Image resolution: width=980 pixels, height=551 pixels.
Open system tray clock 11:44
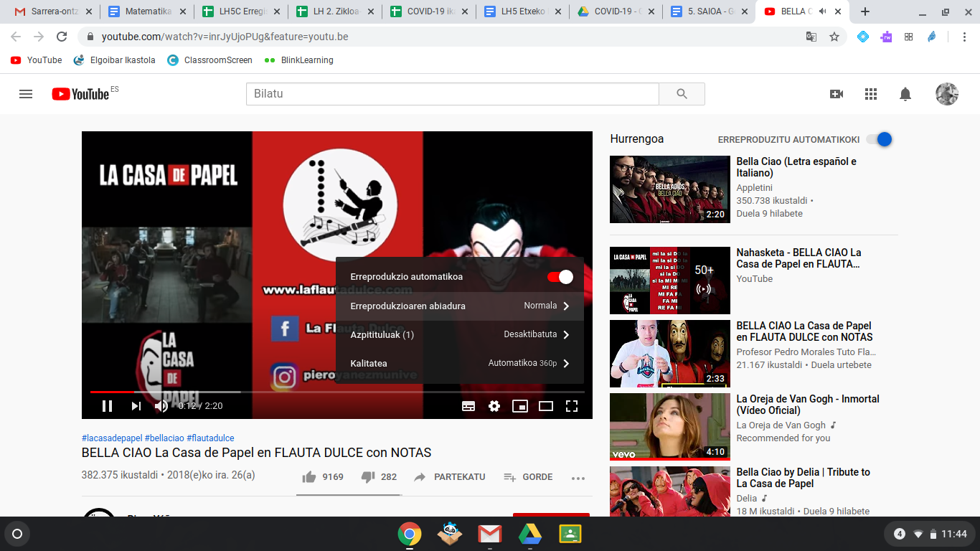tap(954, 534)
